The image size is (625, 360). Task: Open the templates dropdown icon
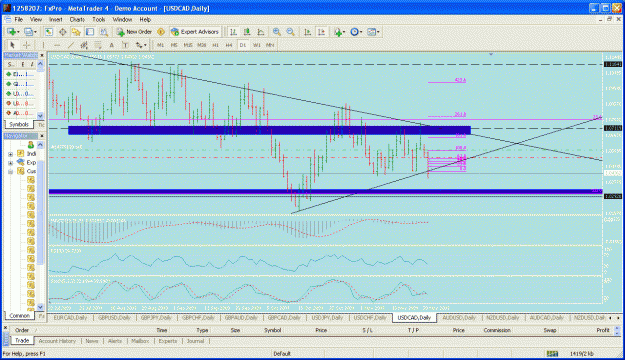pos(373,32)
